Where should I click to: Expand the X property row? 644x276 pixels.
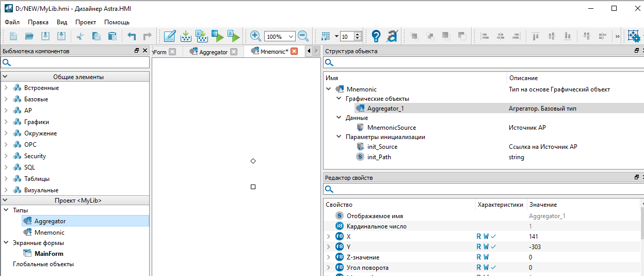tap(329, 237)
